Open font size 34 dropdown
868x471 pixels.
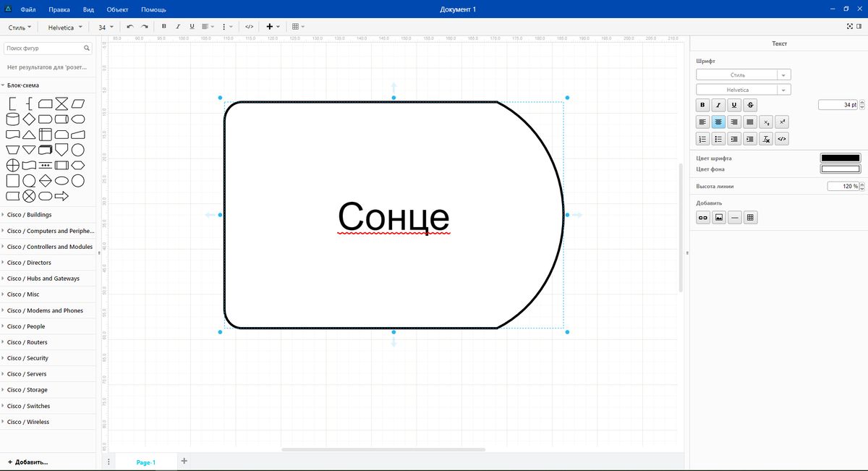pos(106,27)
